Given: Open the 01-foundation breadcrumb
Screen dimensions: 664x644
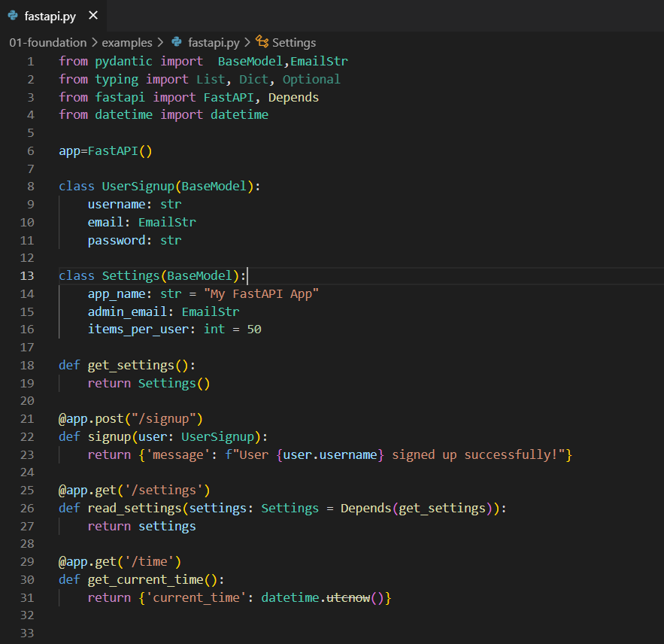Looking at the screenshot, I should pyautogui.click(x=48, y=43).
